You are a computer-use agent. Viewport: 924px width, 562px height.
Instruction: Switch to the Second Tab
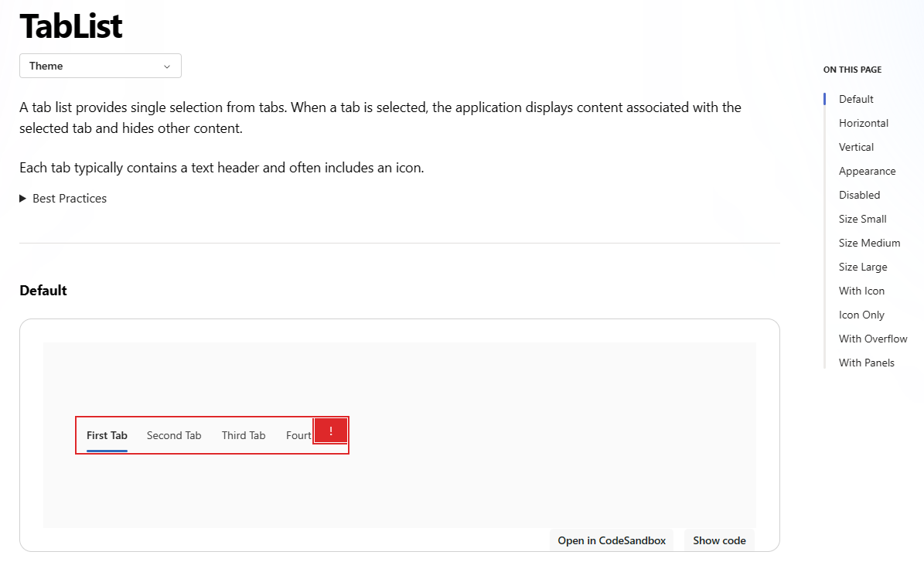point(173,435)
